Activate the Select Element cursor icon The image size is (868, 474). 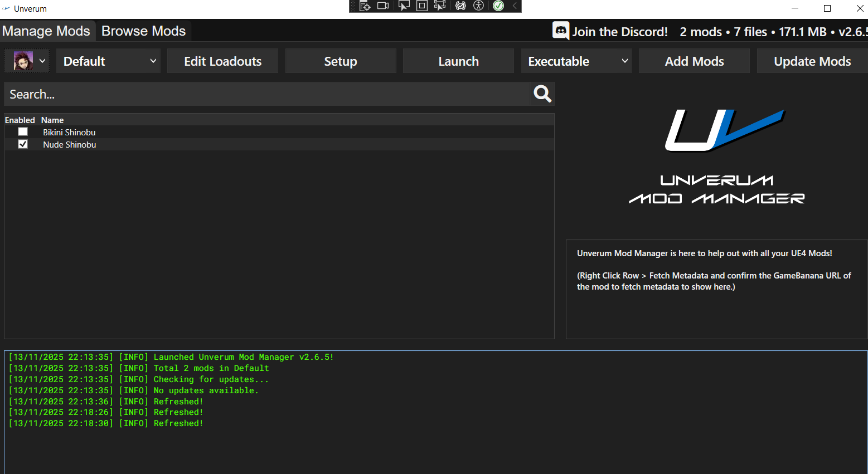pyautogui.click(x=404, y=6)
